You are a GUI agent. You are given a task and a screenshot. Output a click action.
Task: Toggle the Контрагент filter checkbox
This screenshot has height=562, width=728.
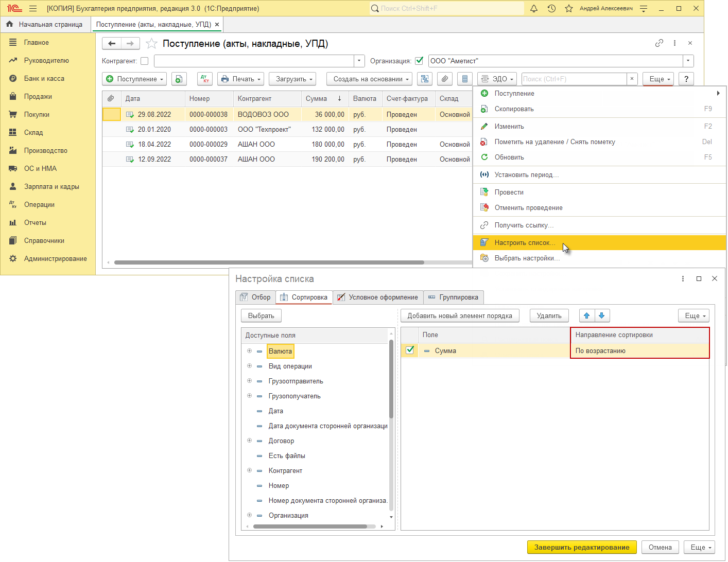click(x=145, y=61)
